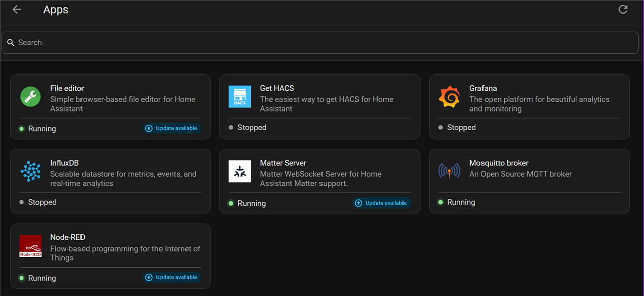Open the File editor app title
Viewport: 644px width, 296px height.
tap(67, 88)
